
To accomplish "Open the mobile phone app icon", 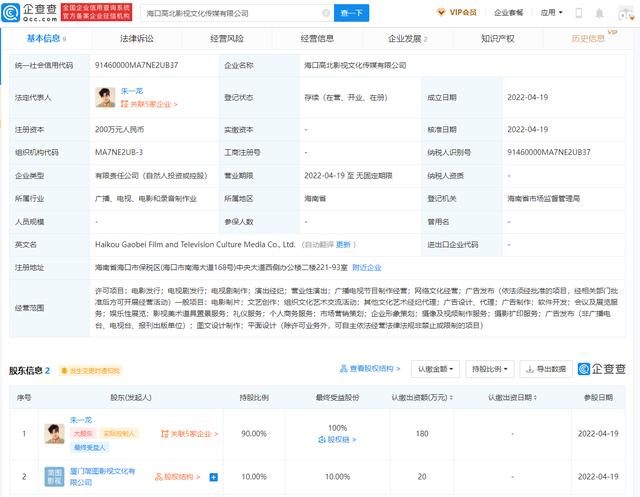I will (x=578, y=13).
